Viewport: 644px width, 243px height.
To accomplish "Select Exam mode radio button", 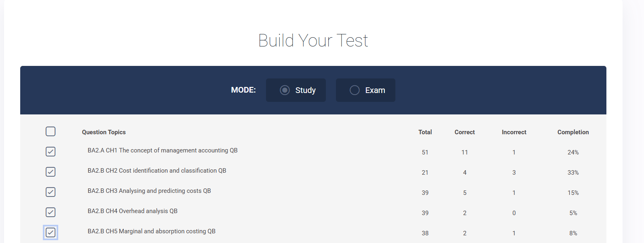I will [355, 90].
